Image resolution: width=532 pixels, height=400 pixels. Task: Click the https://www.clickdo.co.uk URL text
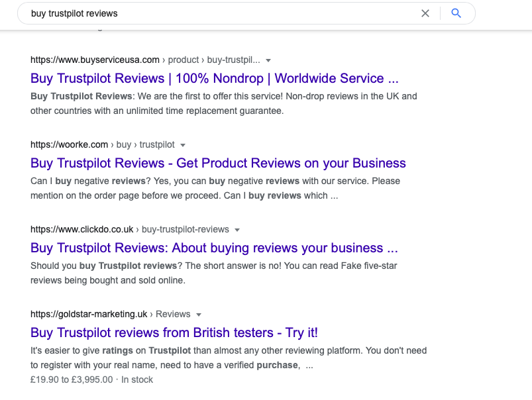click(81, 230)
